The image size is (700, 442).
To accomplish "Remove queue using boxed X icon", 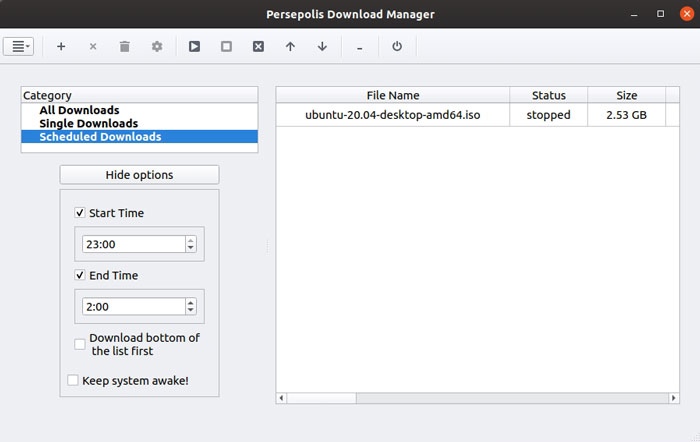I will tap(258, 46).
